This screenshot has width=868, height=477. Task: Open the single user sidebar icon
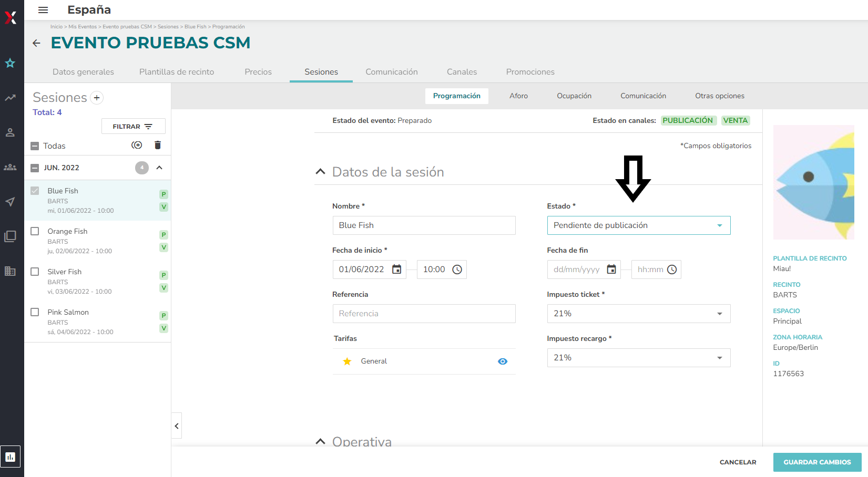tap(10, 132)
